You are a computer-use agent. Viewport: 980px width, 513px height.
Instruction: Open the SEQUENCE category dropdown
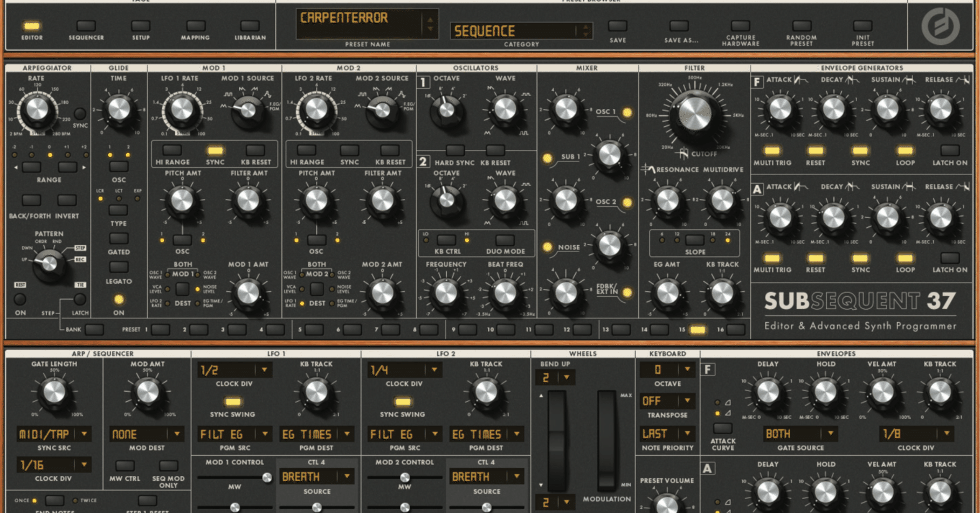pyautogui.click(x=521, y=31)
